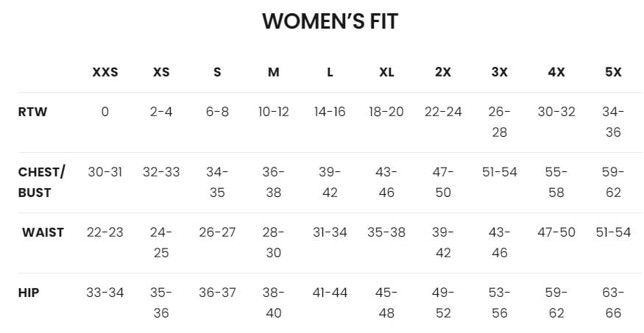This screenshot has height=333, width=644.
Task: Click RTW value 10-12 for size M
Action: click(x=274, y=112)
